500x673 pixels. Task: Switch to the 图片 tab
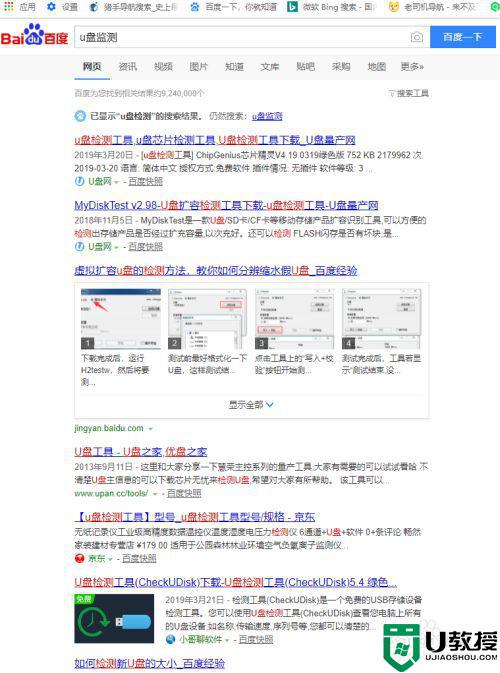(199, 67)
